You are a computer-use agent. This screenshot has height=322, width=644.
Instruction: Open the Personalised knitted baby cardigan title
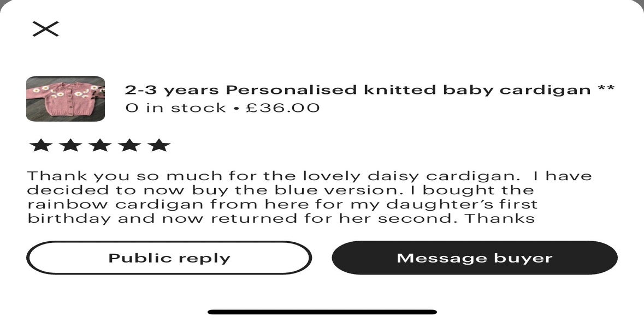click(370, 90)
